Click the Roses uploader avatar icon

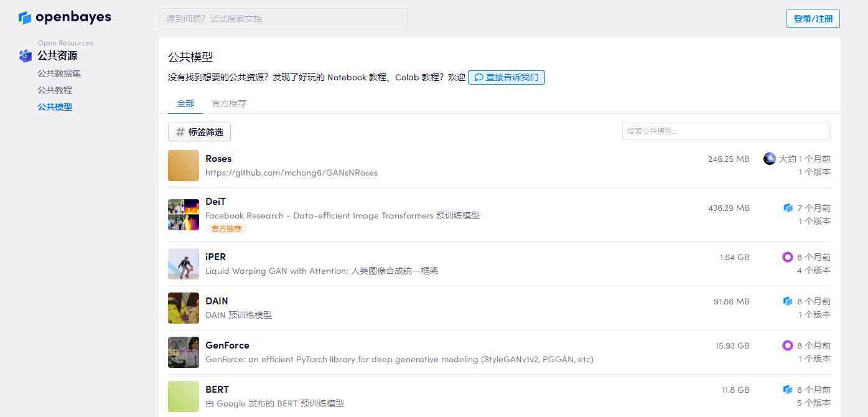(x=770, y=159)
